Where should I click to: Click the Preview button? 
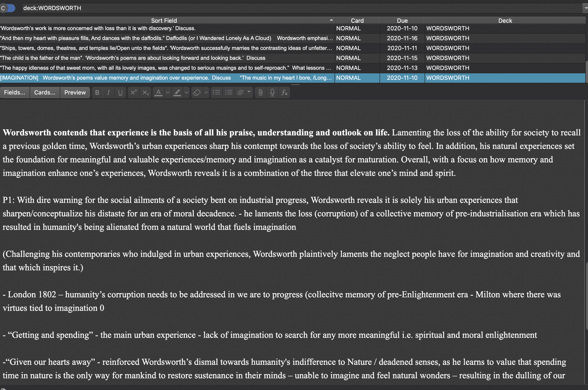(x=75, y=93)
